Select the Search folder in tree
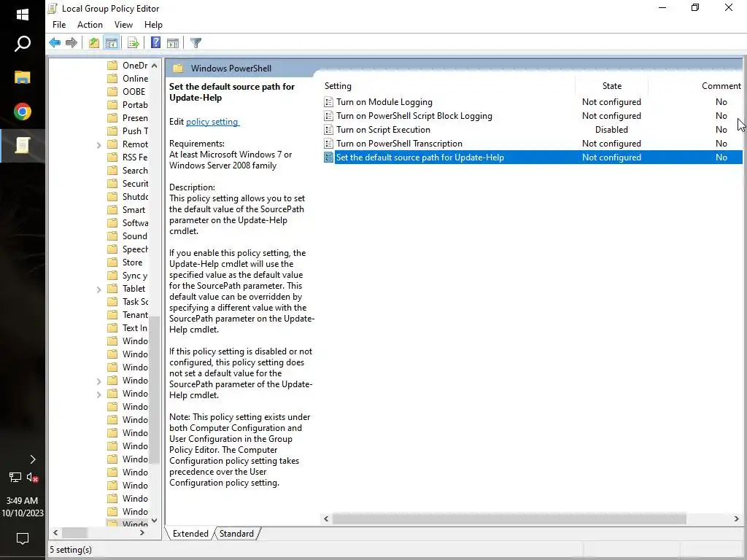Screen dimensions: 747x560 135,171
